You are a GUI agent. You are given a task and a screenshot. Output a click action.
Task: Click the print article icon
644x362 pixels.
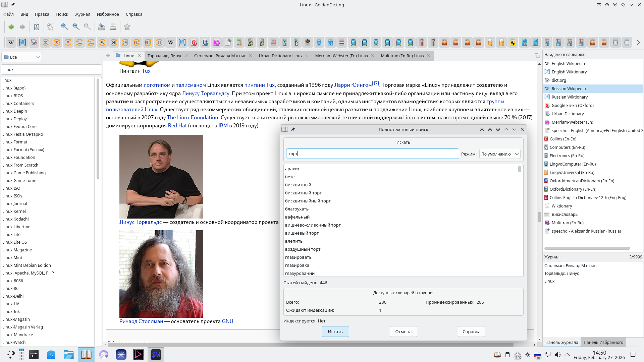point(113,27)
